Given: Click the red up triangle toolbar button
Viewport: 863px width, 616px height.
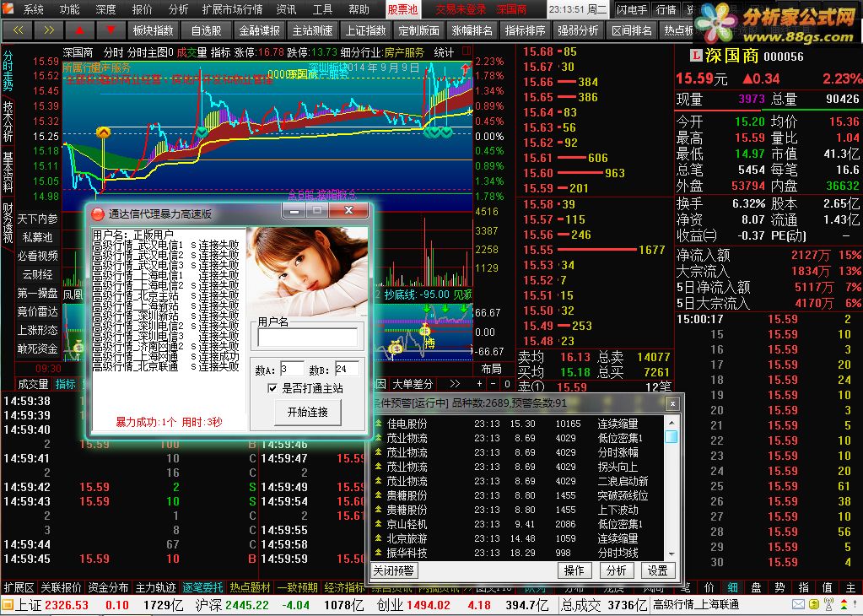Looking at the screenshot, I should pos(79,30).
